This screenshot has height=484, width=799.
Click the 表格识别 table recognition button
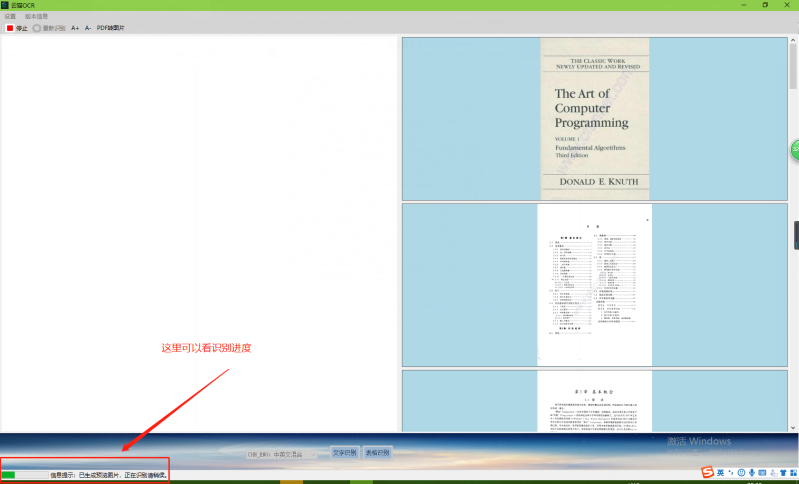[378, 452]
